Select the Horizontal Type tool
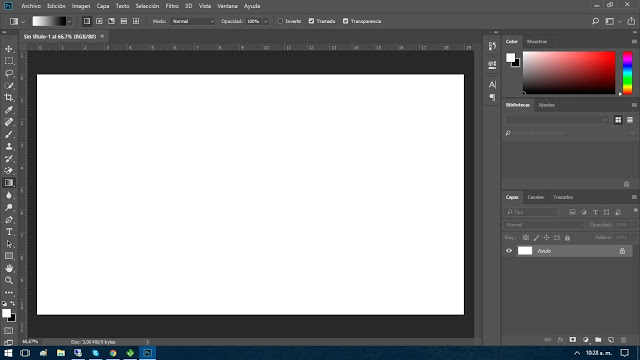640x360 pixels. click(x=9, y=232)
